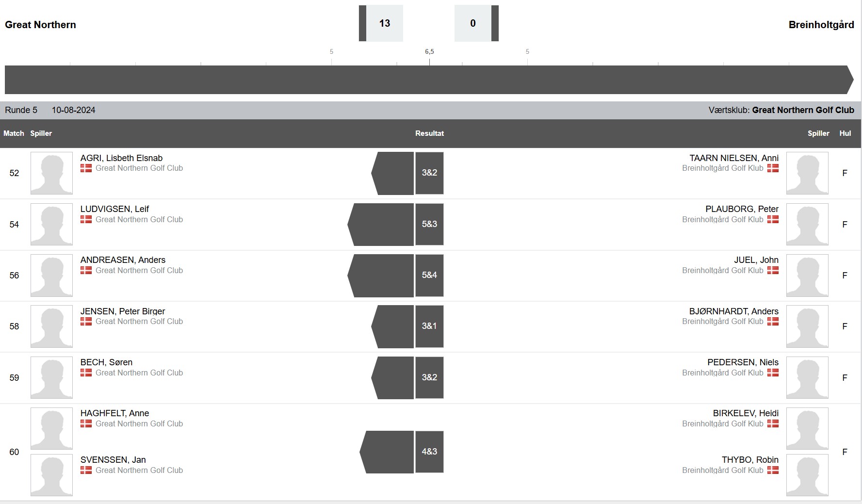Click the Danish flag under Søren Bech's name

pos(86,373)
